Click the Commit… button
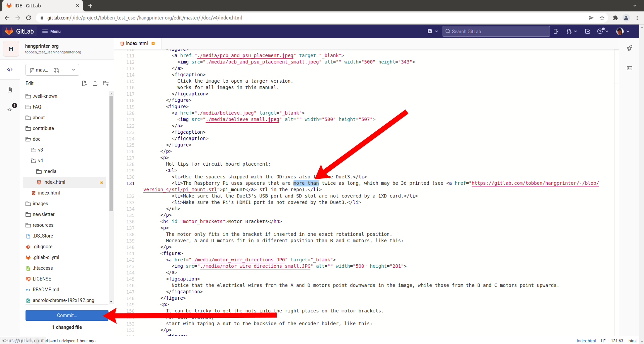 (67, 315)
